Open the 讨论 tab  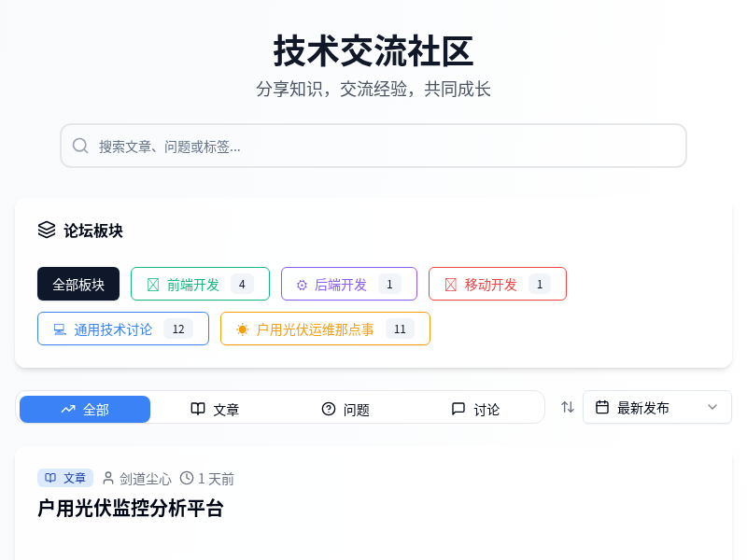point(476,409)
